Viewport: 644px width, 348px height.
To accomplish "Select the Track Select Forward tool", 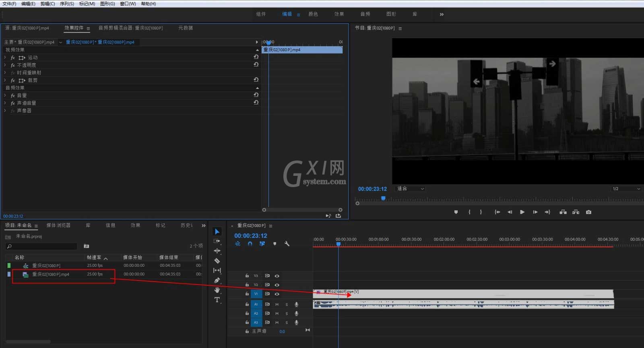I will [217, 241].
